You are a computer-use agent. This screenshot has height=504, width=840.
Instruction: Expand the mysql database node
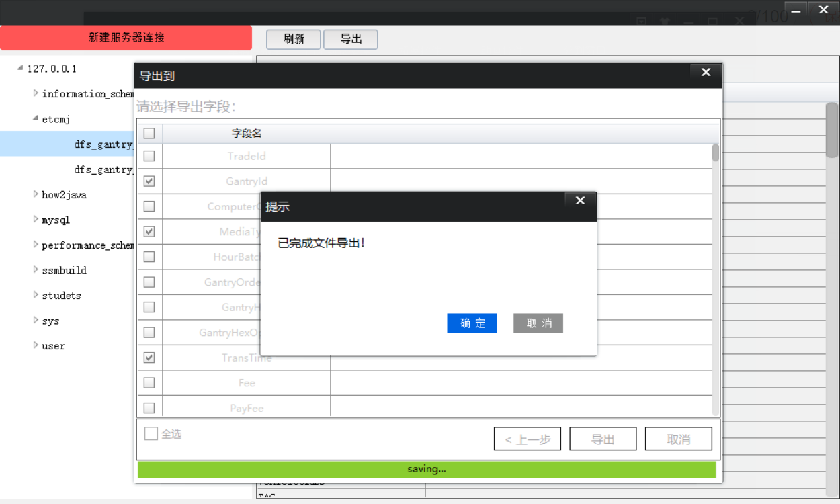(x=36, y=219)
